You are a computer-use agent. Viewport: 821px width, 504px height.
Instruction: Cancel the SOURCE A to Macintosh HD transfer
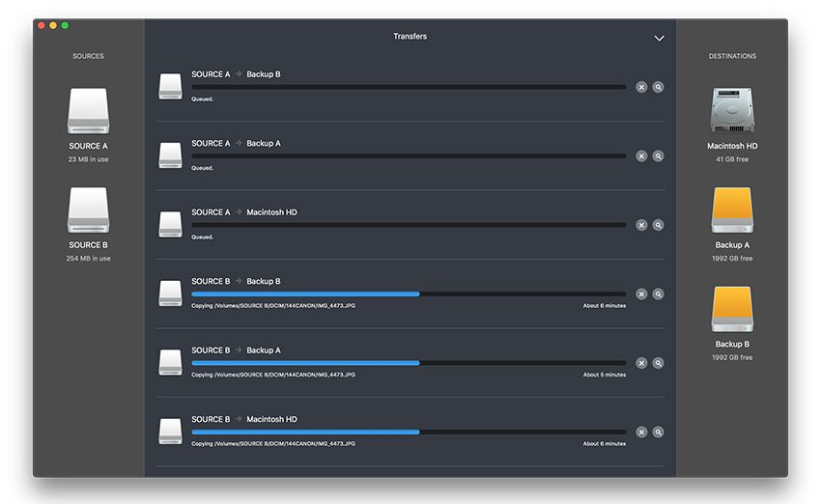point(641,225)
